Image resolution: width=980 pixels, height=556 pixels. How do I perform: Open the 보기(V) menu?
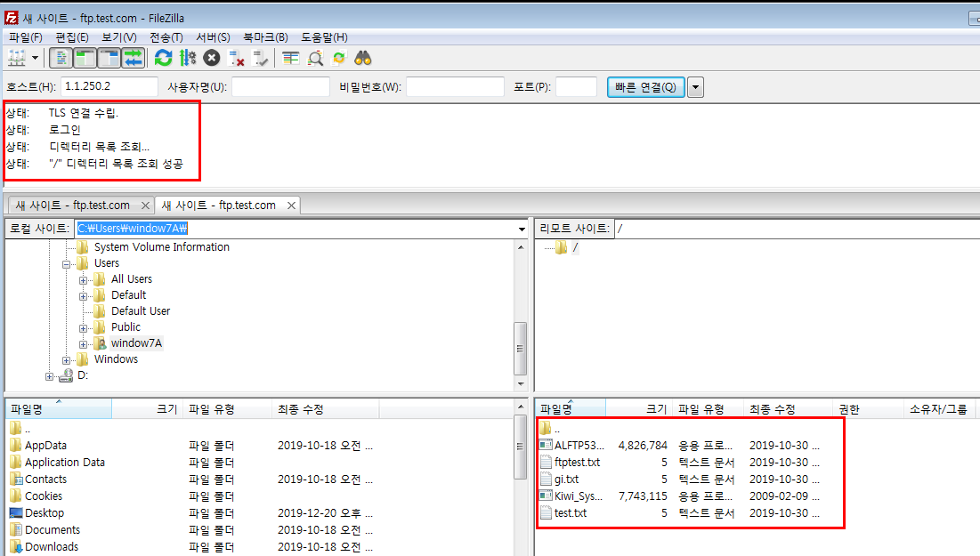coord(118,37)
